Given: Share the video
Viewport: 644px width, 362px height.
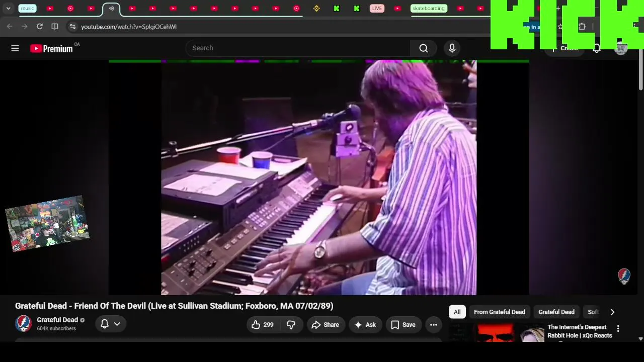Looking at the screenshot, I should 325,325.
